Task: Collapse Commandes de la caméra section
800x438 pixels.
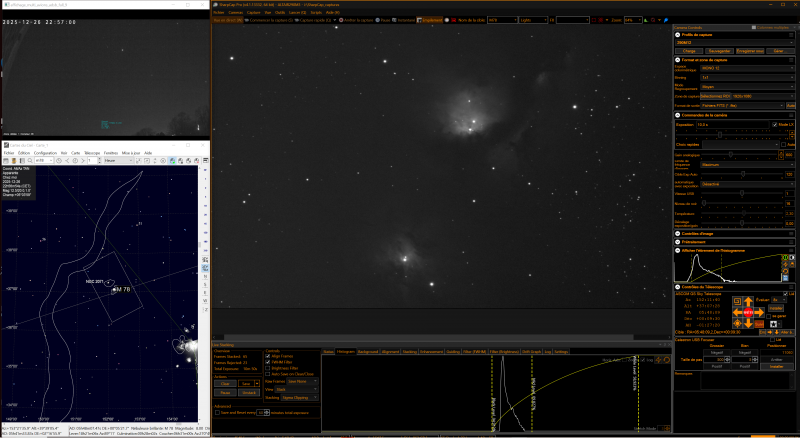Action: [678, 115]
